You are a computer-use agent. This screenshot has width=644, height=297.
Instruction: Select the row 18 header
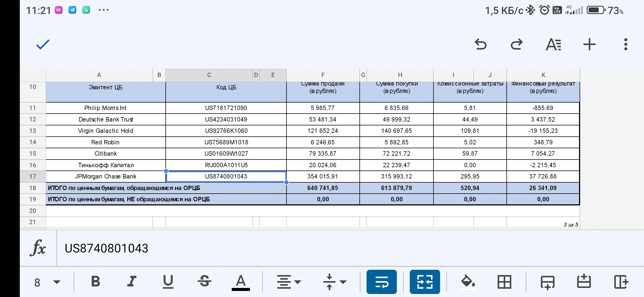(x=33, y=188)
